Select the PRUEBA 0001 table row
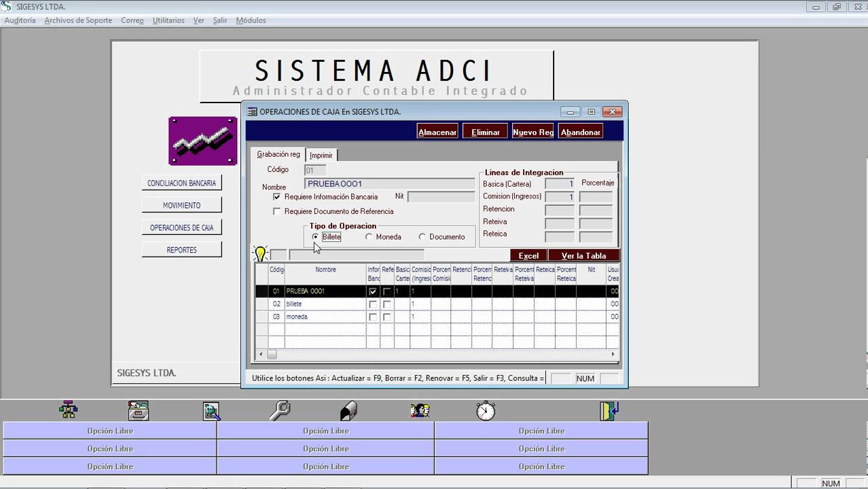 click(437, 291)
